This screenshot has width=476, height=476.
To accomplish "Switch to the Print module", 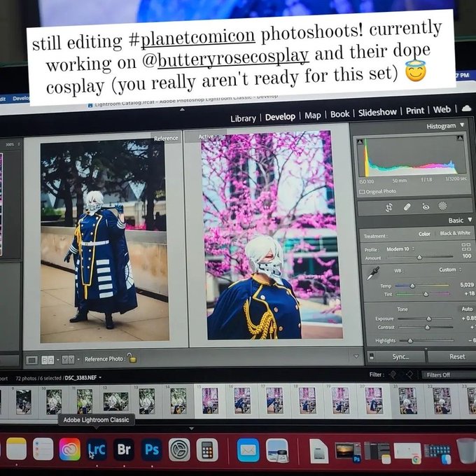I will [414, 111].
